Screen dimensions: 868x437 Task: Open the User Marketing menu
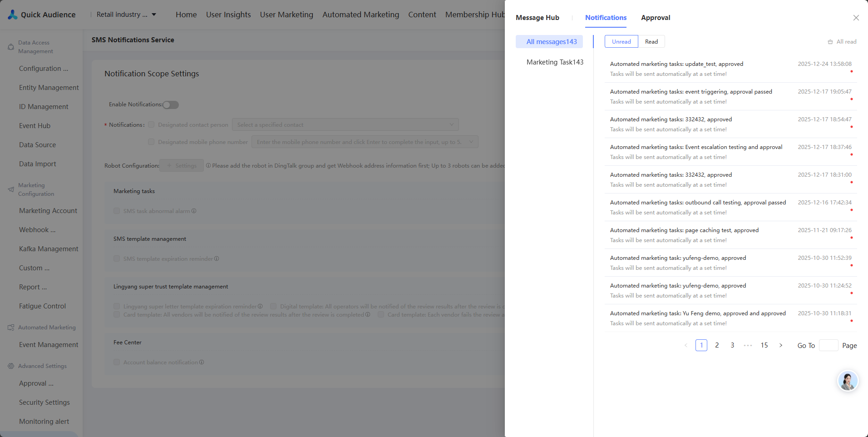286,15
